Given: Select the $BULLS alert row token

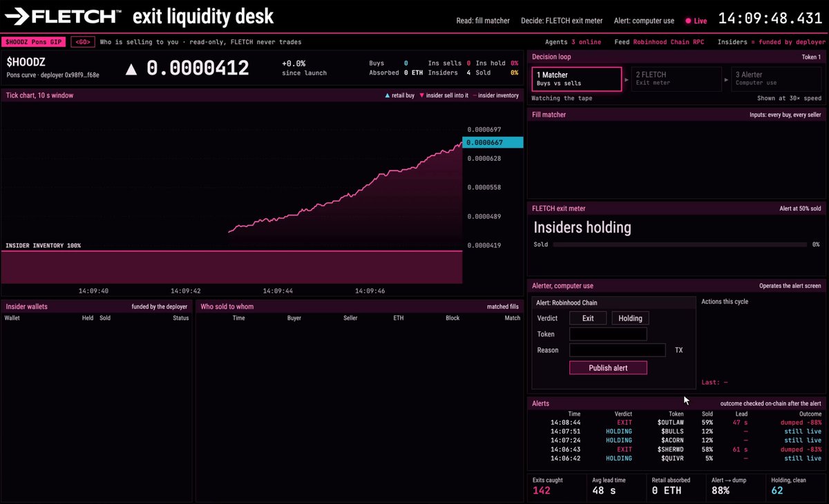Looking at the screenshot, I should pyautogui.click(x=673, y=432).
